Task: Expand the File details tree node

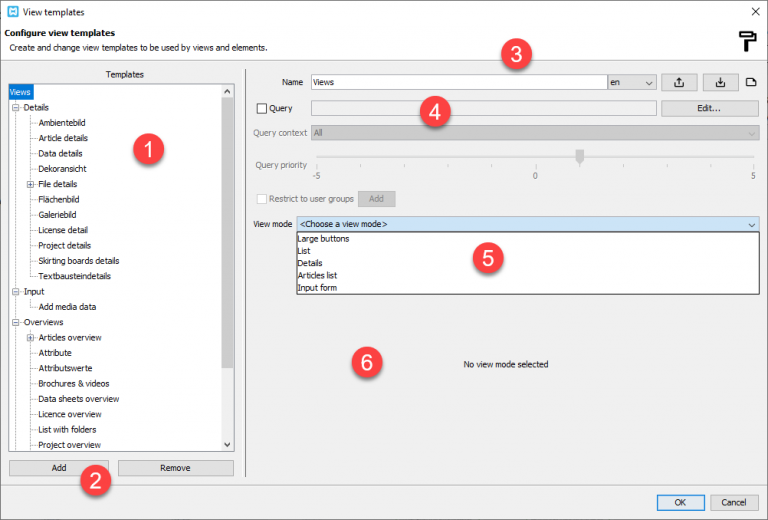Action: click(30, 184)
